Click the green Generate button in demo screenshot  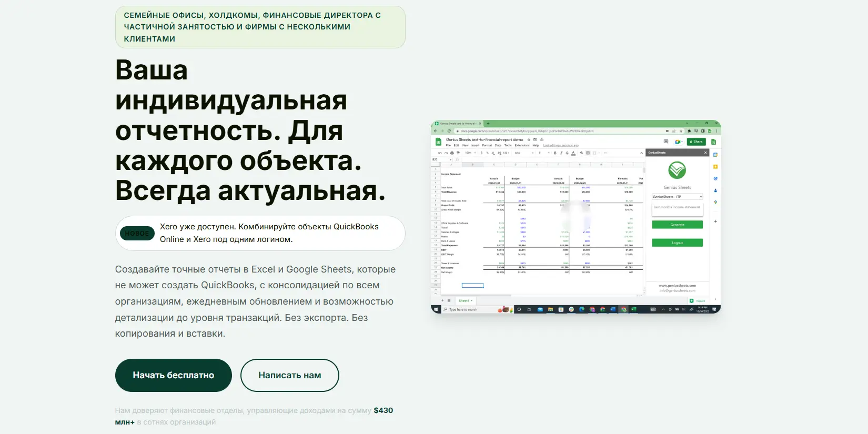click(677, 225)
